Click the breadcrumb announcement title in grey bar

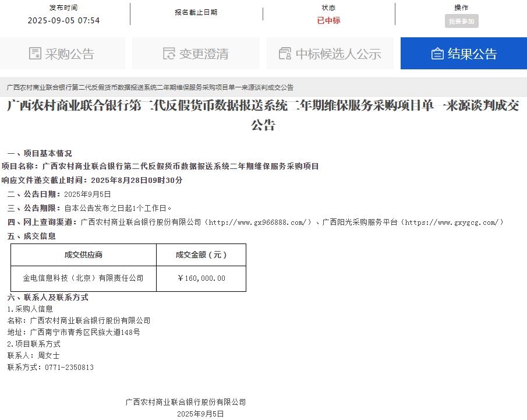click(x=150, y=87)
